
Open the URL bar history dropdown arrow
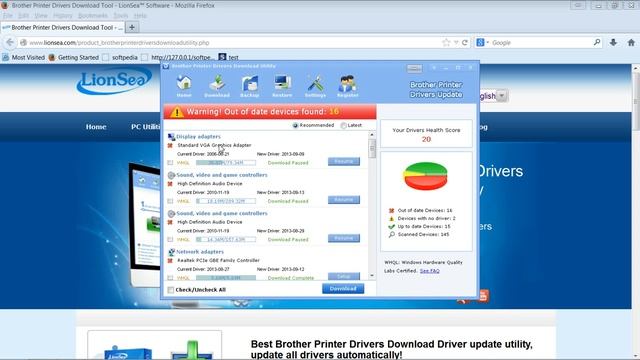(x=456, y=42)
